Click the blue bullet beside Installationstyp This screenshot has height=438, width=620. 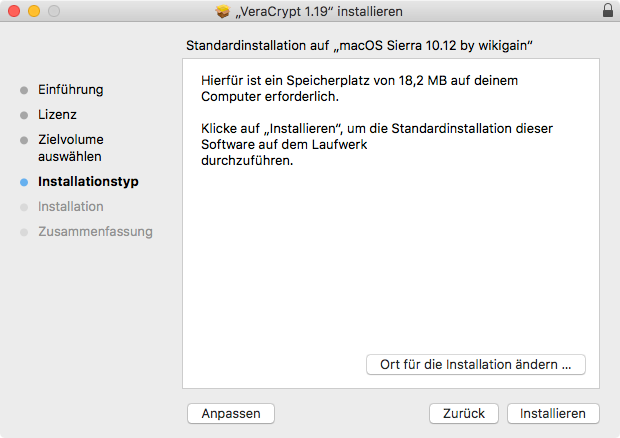coord(24,182)
